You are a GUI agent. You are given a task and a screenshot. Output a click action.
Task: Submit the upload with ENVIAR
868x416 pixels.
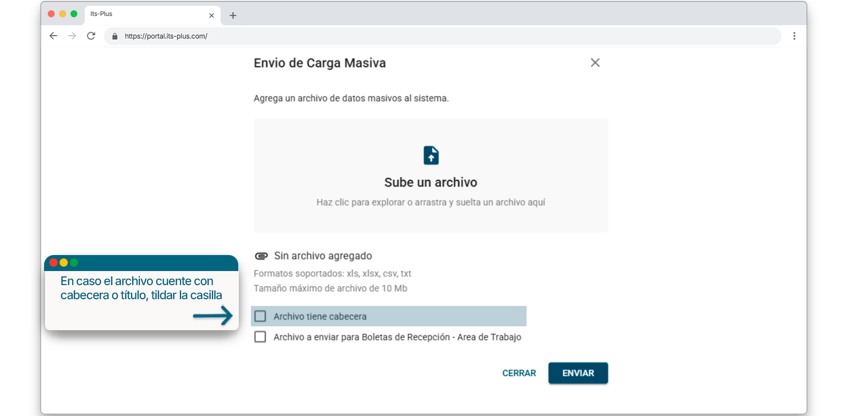(578, 373)
